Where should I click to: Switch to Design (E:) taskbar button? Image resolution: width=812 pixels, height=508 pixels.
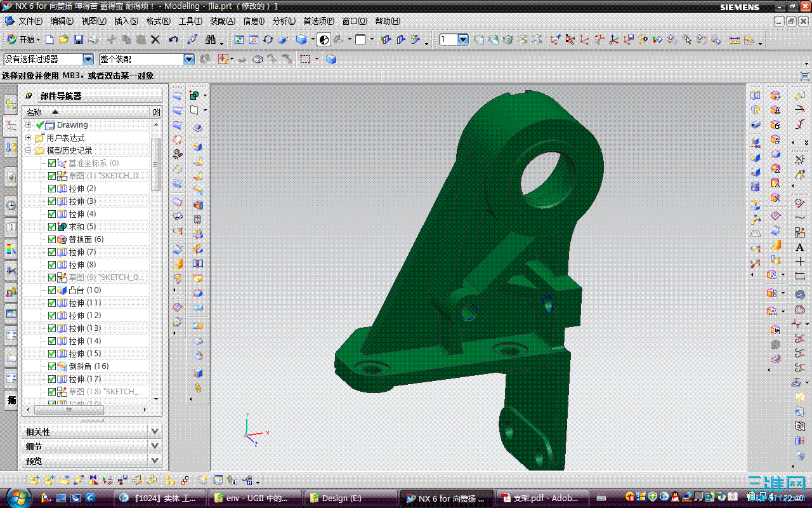351,498
